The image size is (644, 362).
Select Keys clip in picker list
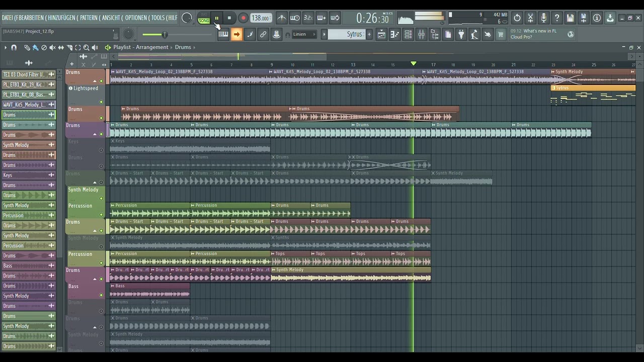(29, 175)
